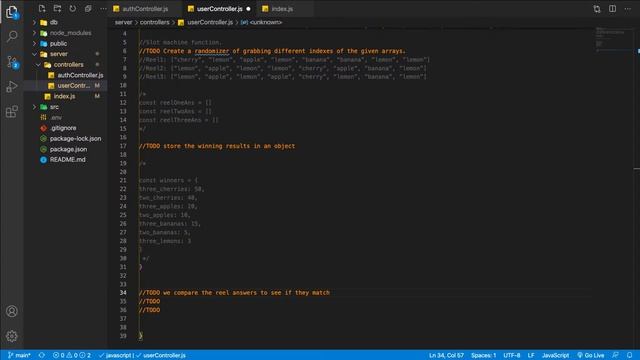Image resolution: width=640 pixels, height=360 pixels.
Task: Select the JavaScript language mode
Action: [555, 355]
